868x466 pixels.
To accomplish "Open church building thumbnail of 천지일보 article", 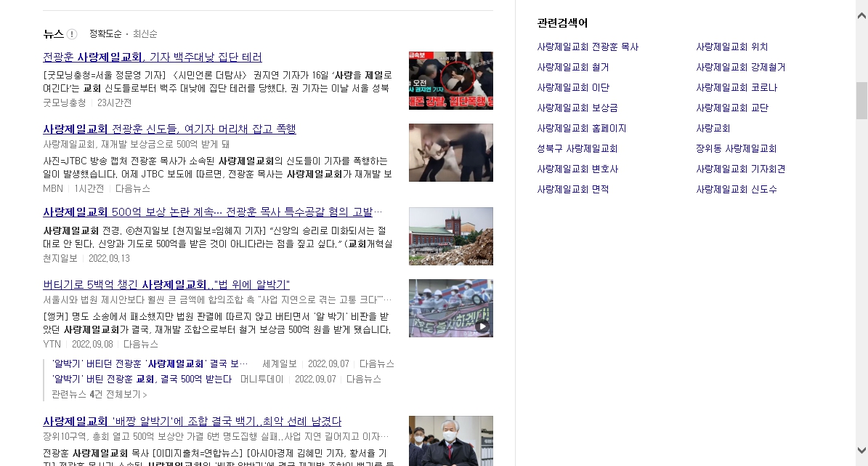I will coord(450,236).
